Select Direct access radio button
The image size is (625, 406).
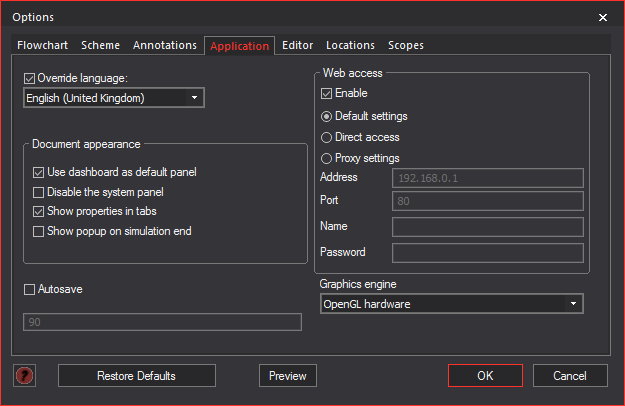pyautogui.click(x=326, y=137)
